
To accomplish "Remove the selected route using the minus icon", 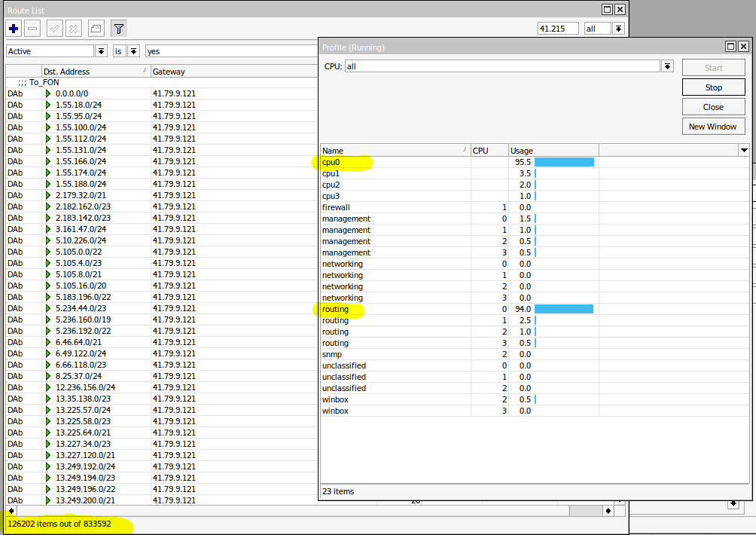I will click(x=32, y=28).
